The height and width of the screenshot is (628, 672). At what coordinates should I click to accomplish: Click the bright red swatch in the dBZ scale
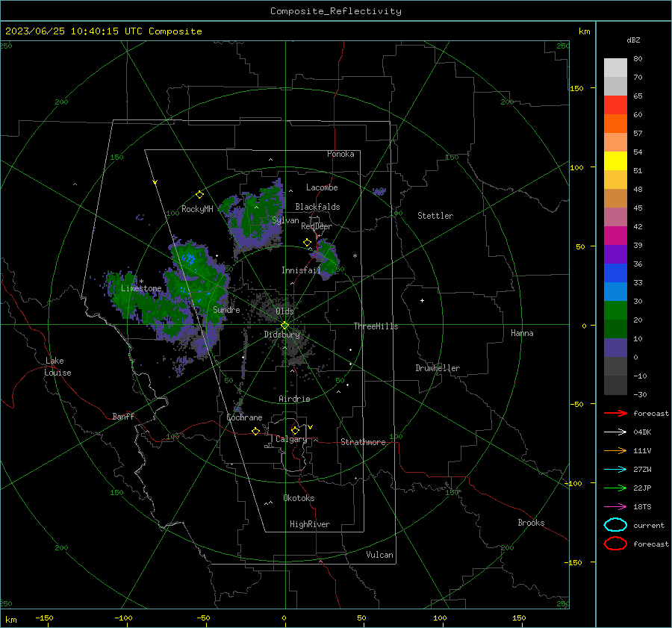615,105
